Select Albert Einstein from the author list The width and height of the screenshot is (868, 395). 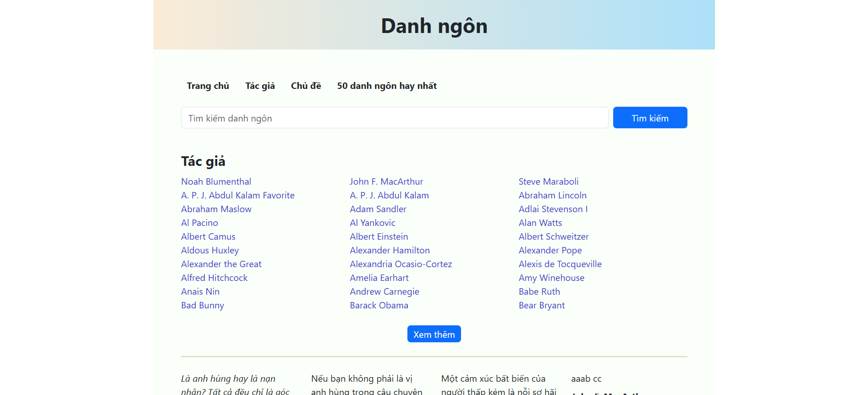point(379,236)
